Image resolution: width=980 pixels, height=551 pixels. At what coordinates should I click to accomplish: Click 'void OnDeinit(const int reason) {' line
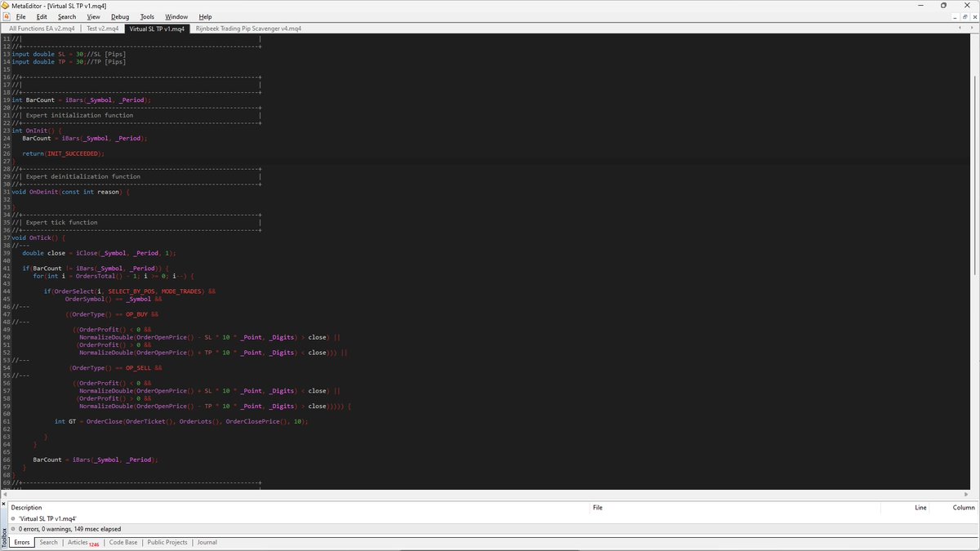tap(70, 192)
